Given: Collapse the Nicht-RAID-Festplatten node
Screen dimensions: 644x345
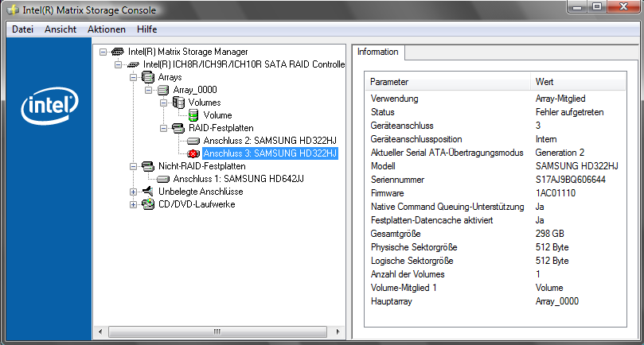Looking at the screenshot, I should (133, 166).
